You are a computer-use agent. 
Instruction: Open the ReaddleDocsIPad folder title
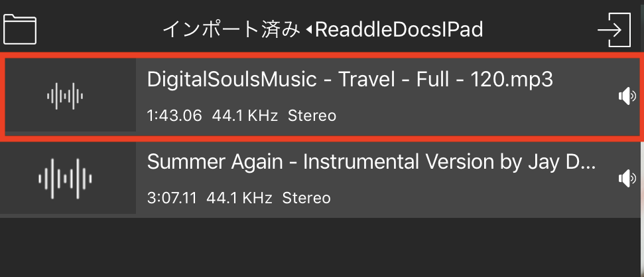(x=399, y=30)
